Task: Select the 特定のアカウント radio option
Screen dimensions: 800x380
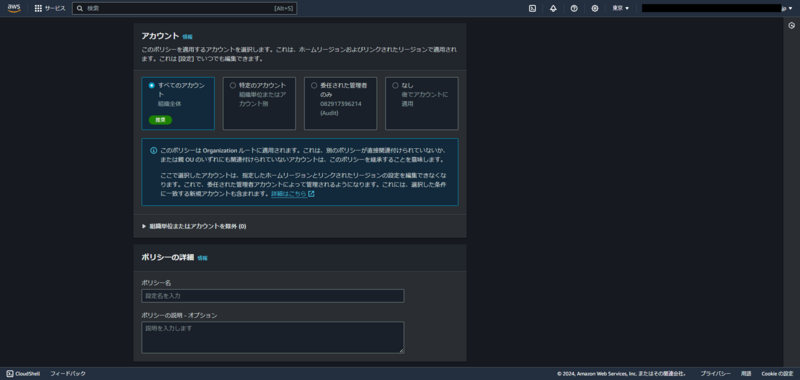Action: [233, 86]
